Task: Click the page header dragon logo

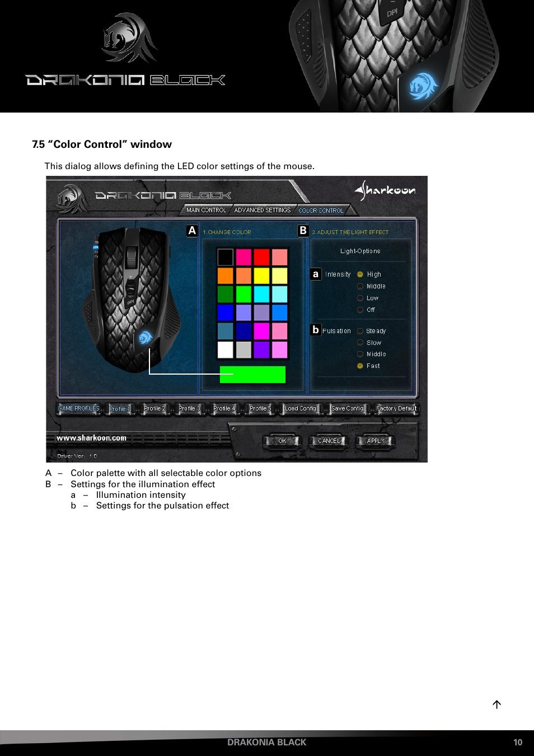Action: tap(130, 38)
